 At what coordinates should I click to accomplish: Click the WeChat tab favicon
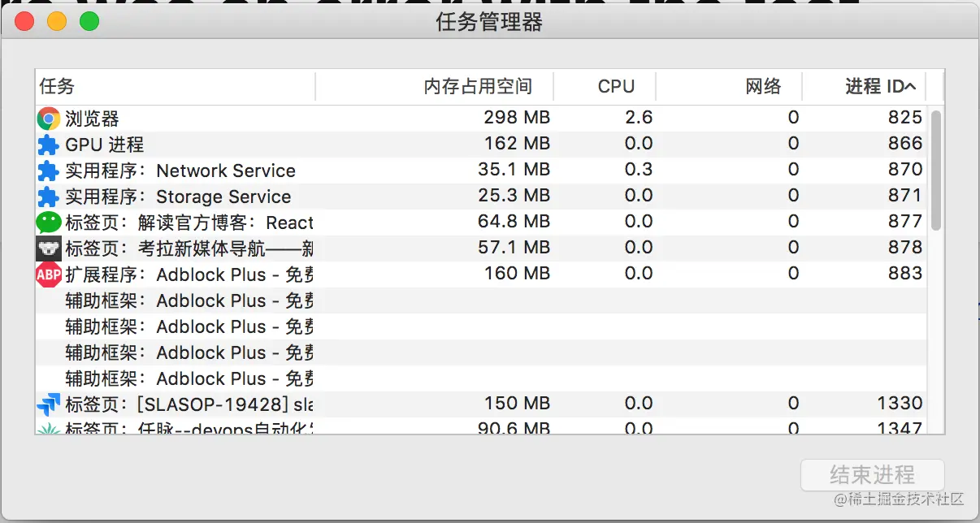pyautogui.click(x=49, y=223)
